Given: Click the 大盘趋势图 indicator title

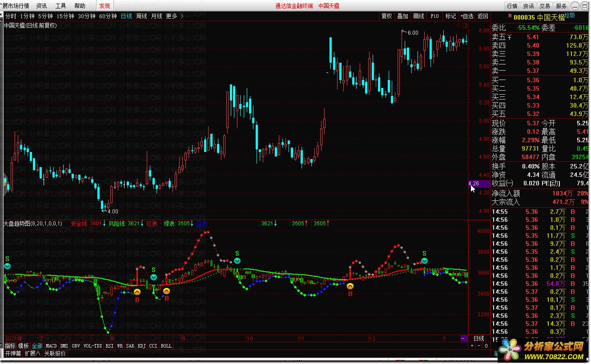Looking at the screenshot, I should click(x=33, y=224).
